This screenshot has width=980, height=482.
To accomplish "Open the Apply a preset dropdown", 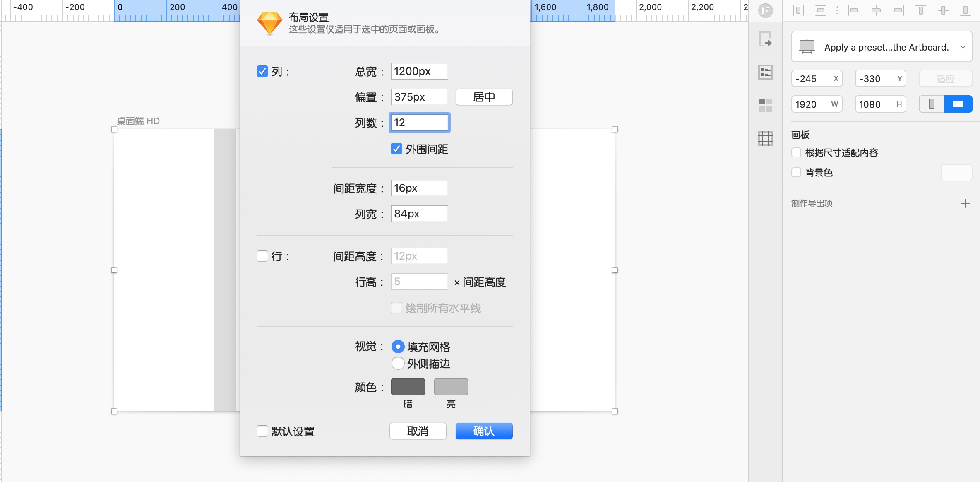I will pyautogui.click(x=882, y=47).
